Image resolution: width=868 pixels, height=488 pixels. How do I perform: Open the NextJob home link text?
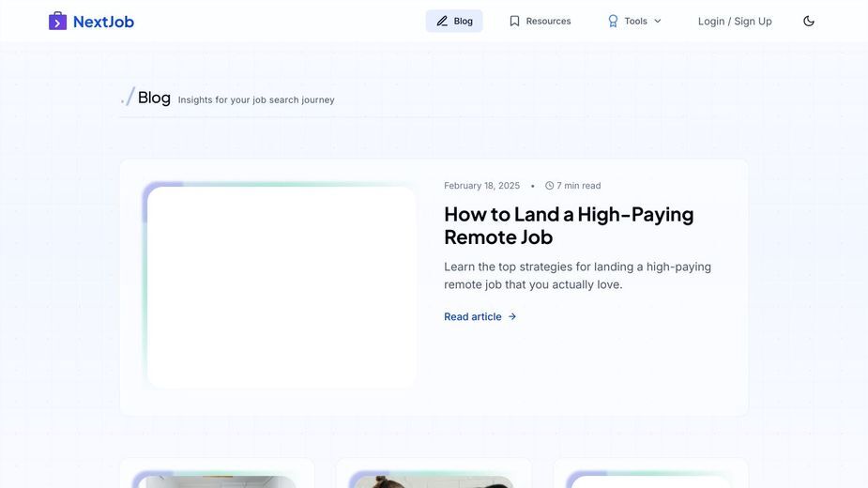pos(103,22)
